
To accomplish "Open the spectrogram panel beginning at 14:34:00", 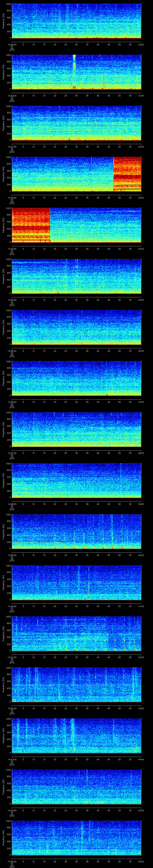I will point(76,276).
